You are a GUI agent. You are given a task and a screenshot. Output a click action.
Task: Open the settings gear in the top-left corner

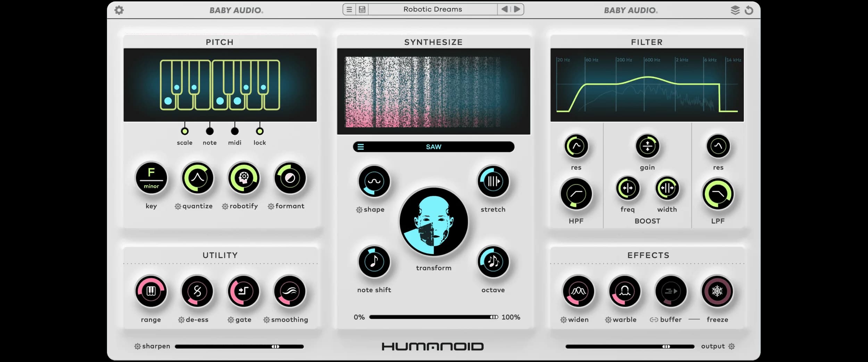pos(120,10)
